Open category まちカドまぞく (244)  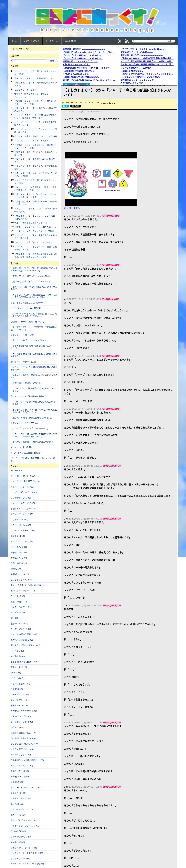tap(21, 798)
